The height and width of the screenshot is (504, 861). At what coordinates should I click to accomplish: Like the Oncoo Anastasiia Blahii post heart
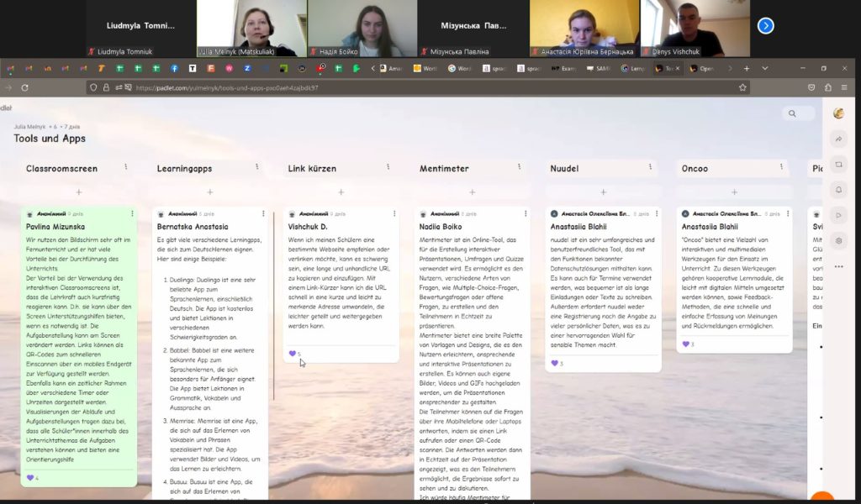685,344
